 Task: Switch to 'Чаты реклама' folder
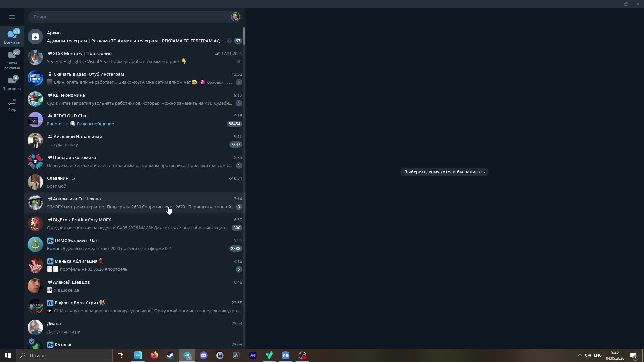12,60
